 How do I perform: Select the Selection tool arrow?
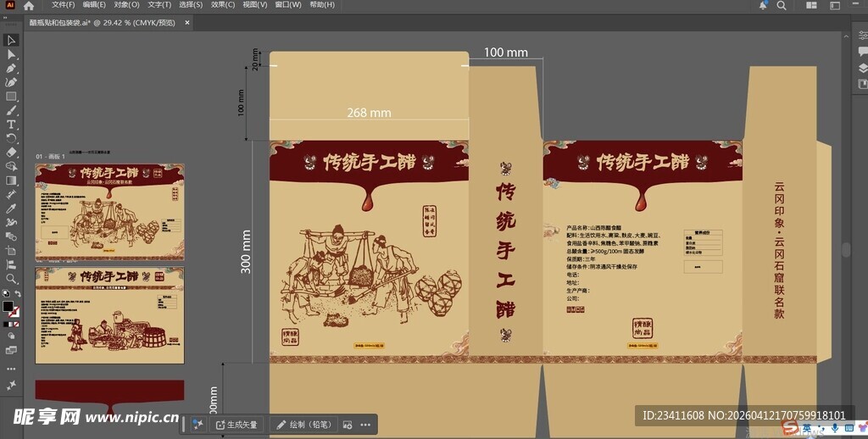pyautogui.click(x=11, y=40)
